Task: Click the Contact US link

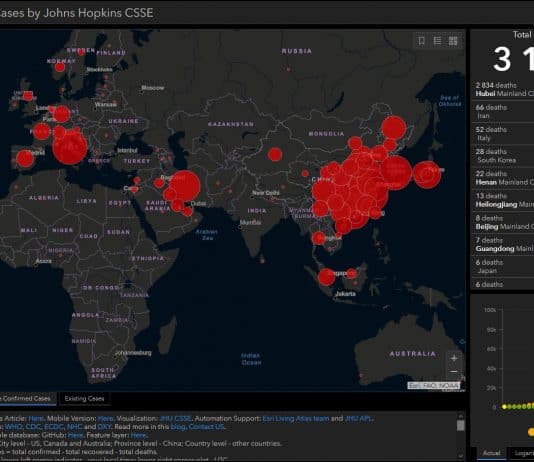Action: tap(207, 427)
